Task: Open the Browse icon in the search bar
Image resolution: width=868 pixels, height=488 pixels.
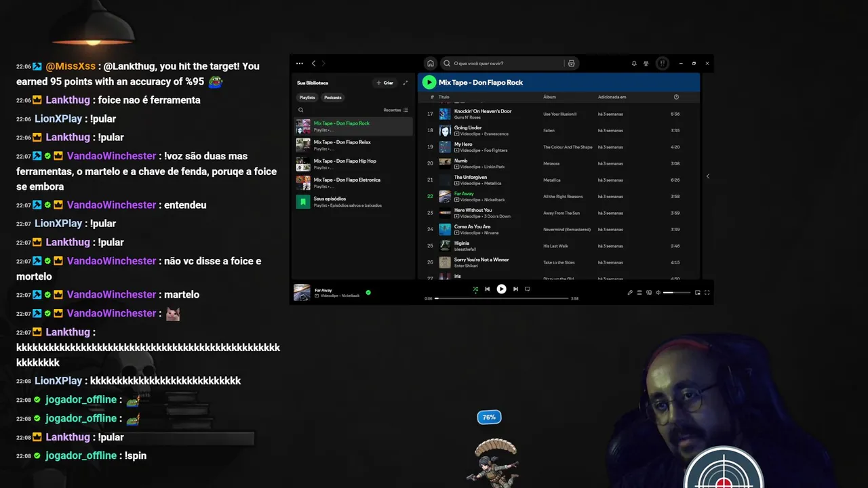Action: [x=572, y=63]
